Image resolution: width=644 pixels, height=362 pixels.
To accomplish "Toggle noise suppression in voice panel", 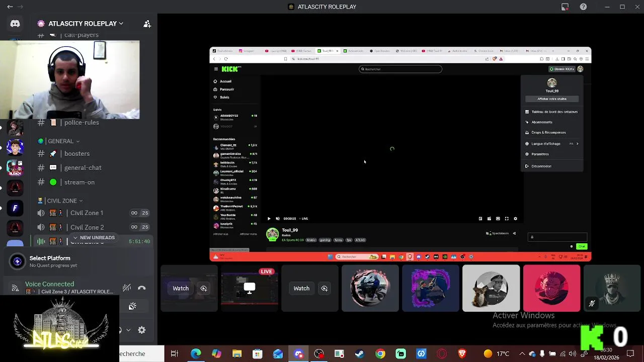I will pos(127,288).
